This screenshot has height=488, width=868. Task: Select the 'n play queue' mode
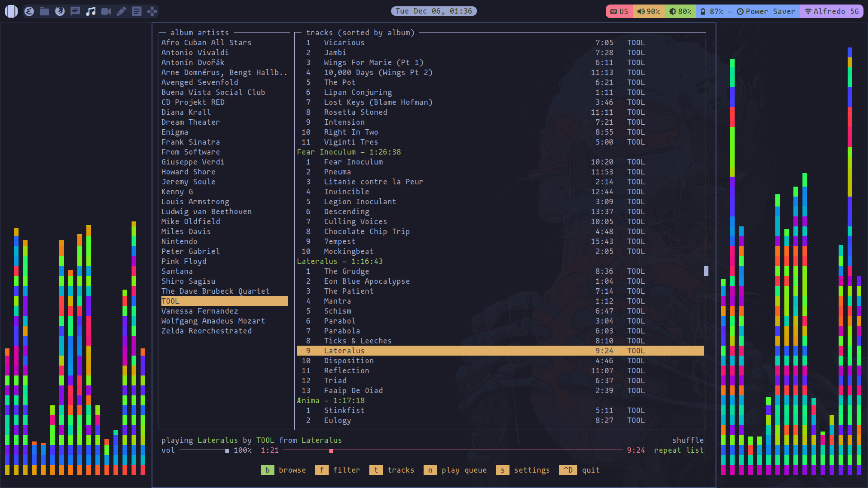coord(455,470)
